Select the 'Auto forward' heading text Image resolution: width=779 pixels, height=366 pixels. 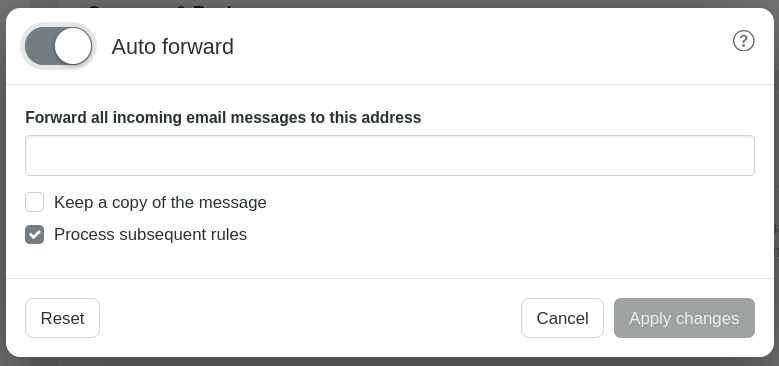(172, 47)
